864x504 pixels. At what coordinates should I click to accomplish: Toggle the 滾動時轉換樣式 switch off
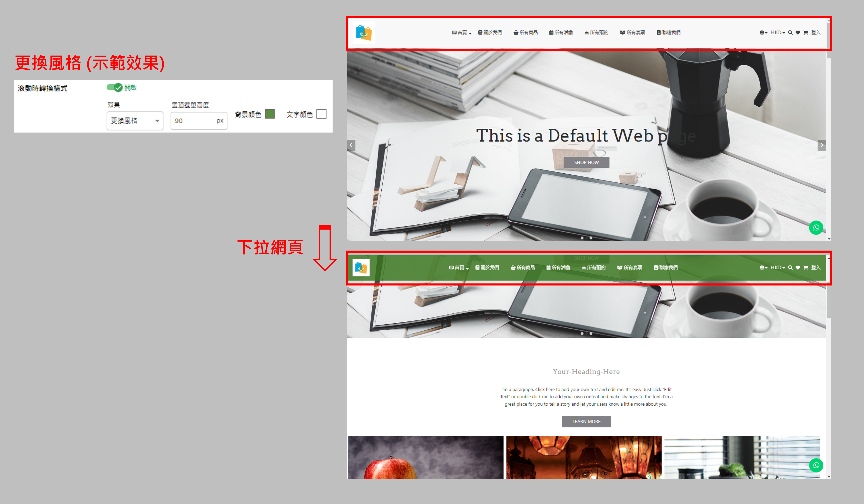pos(115,87)
